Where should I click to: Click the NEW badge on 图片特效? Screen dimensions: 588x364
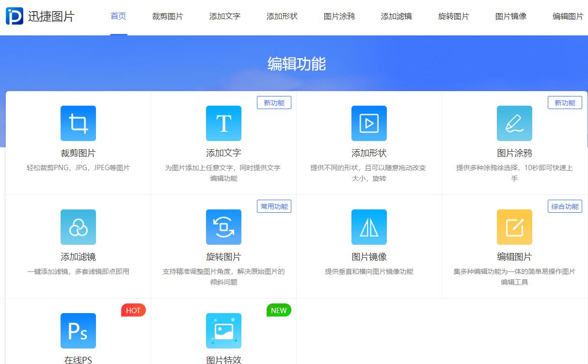tap(278, 310)
